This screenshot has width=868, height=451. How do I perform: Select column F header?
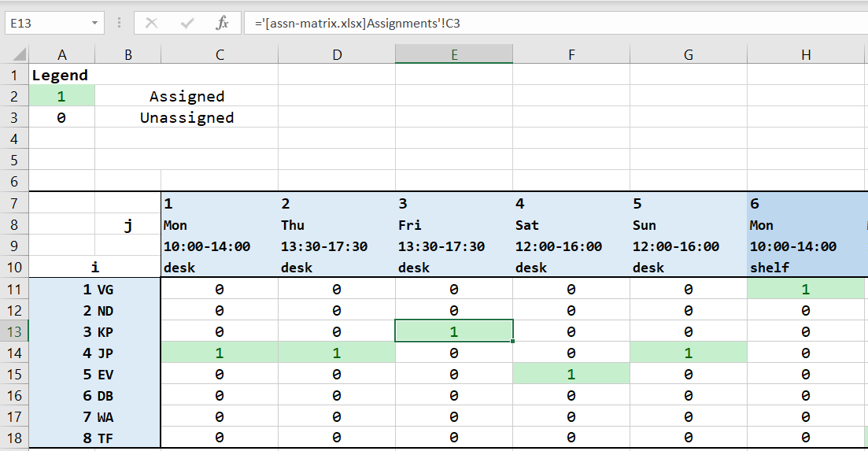(571, 54)
